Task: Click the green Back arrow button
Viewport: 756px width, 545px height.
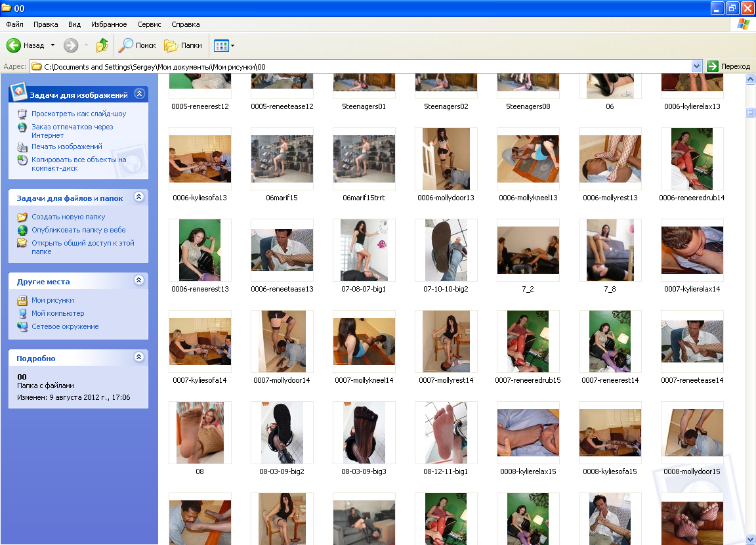Action: pos(14,45)
